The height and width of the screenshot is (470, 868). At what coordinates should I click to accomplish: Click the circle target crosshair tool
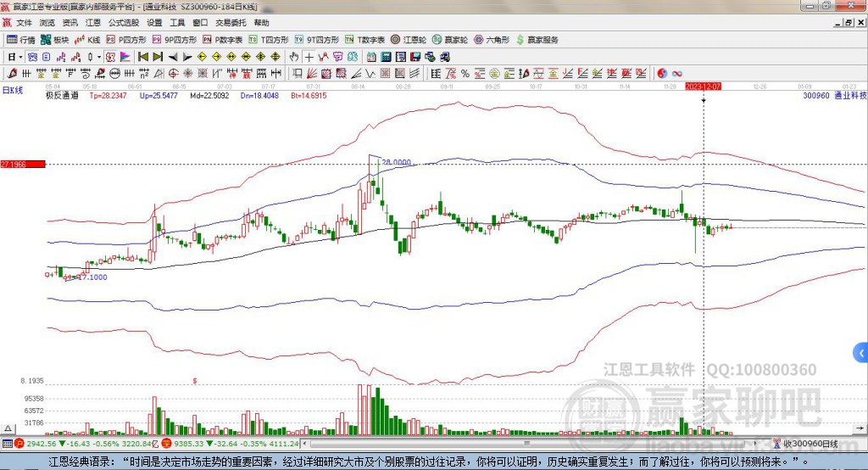(173, 73)
